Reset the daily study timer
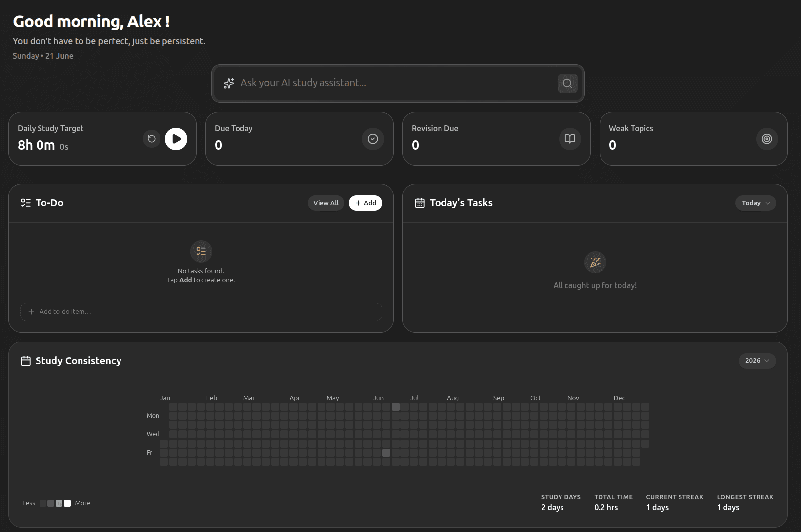The width and height of the screenshot is (801, 532). (152, 139)
